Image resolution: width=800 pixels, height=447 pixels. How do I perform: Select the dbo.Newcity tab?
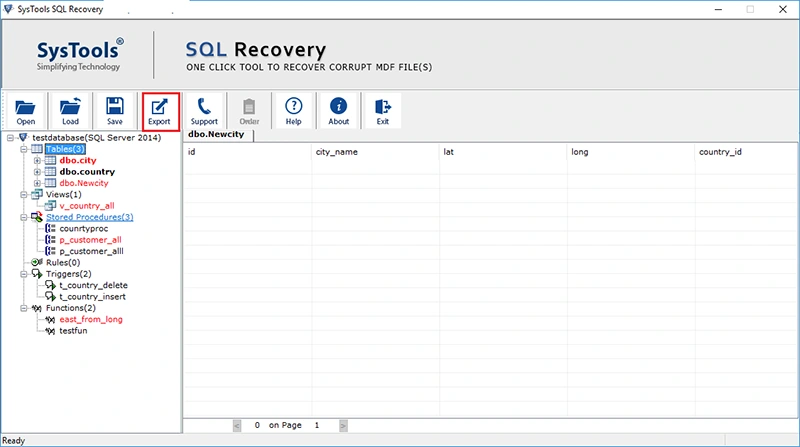216,134
